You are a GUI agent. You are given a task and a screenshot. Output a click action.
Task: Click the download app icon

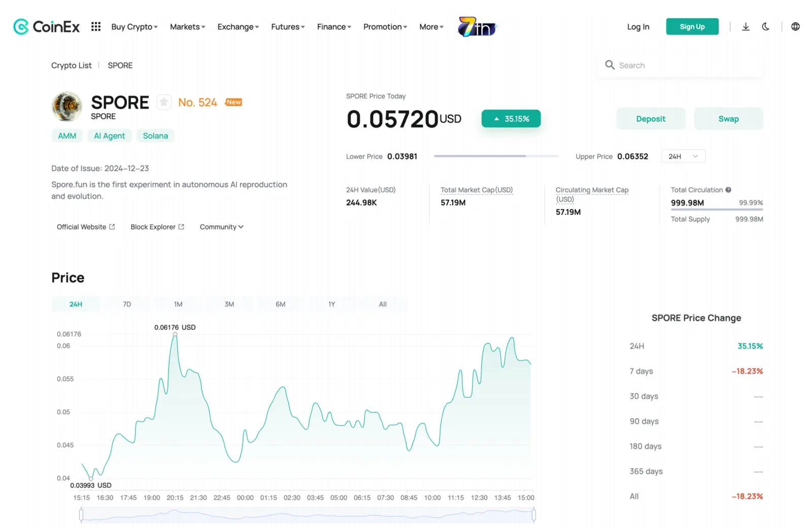(746, 26)
